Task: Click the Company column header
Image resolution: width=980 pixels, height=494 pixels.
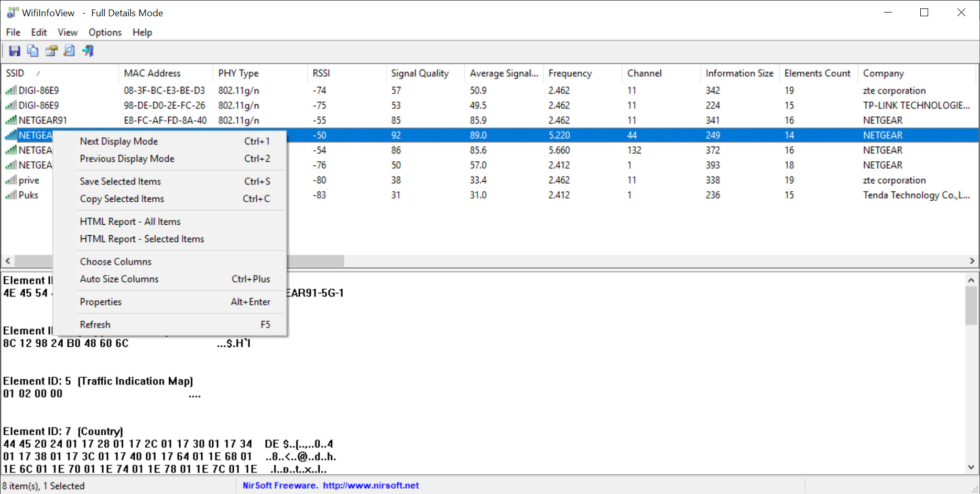Action: pyautogui.click(x=884, y=73)
